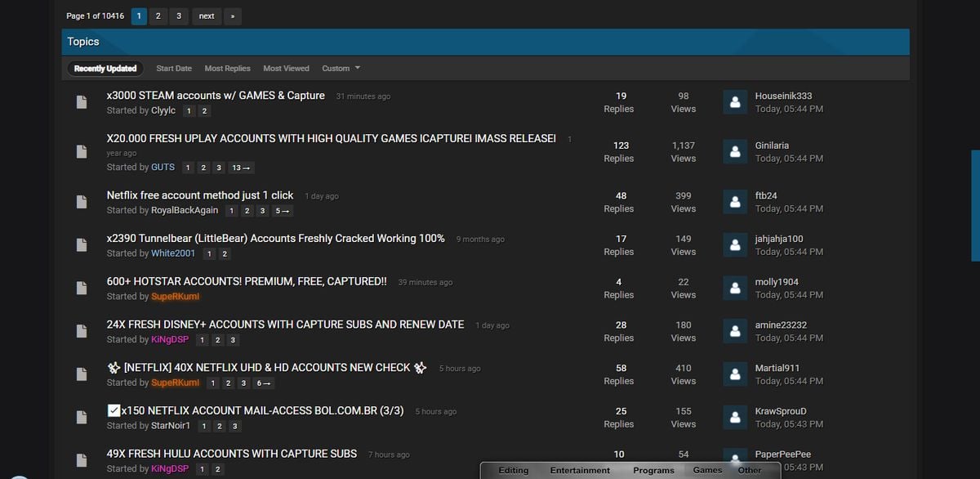The height and width of the screenshot is (479, 980).
Task: Click the document icon for the thread by StarNoir1
Action: (81, 418)
